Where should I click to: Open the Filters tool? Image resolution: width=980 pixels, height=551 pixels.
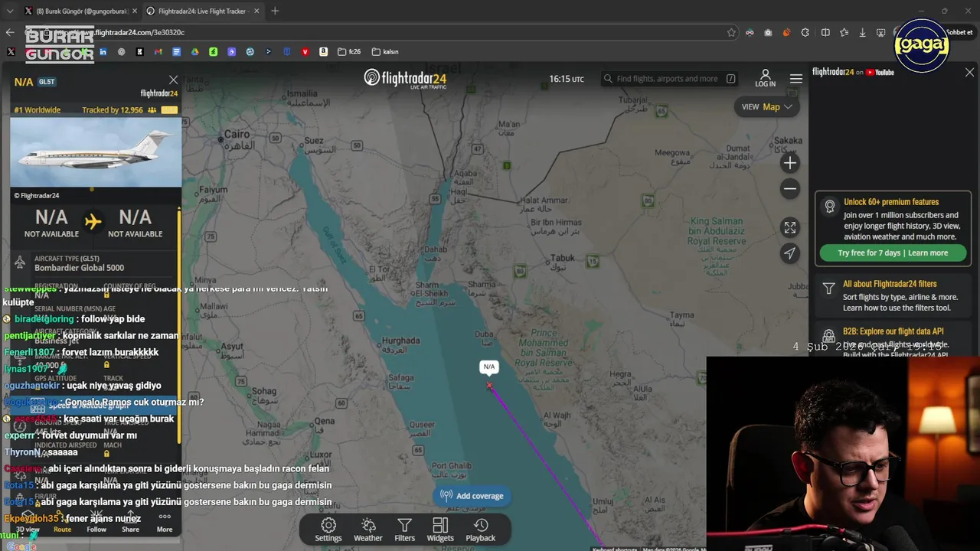tap(404, 530)
